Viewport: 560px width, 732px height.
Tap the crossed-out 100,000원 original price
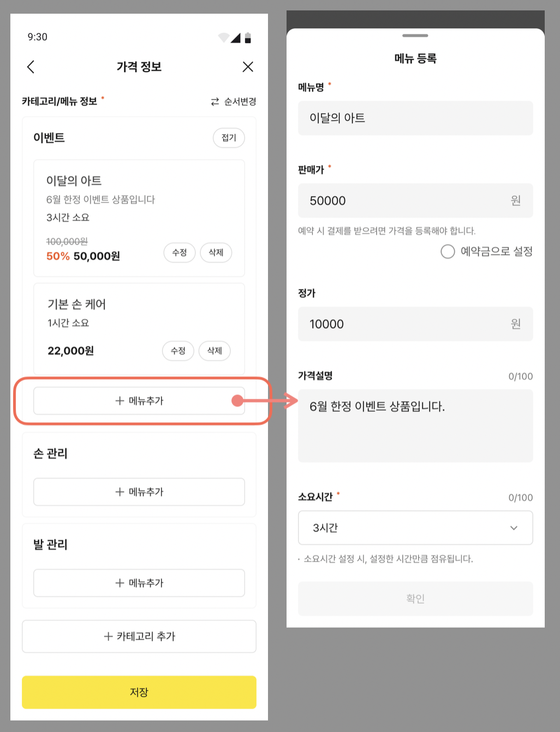coord(67,241)
